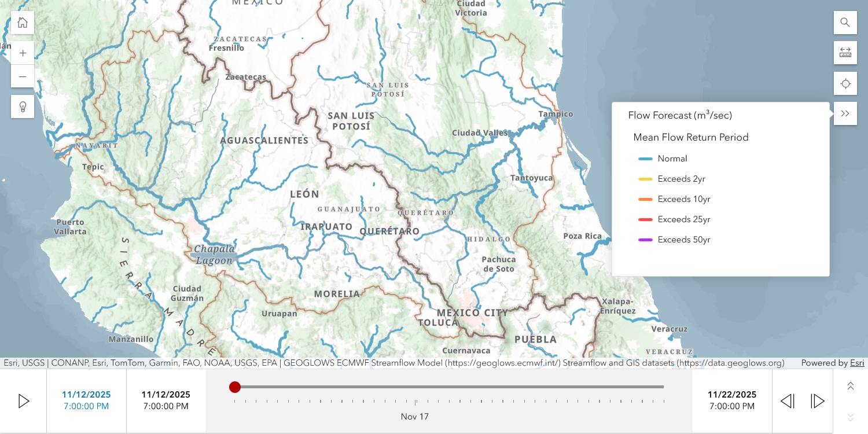Zoom out with the minus button
The width and height of the screenshot is (868, 434).
[23, 76]
